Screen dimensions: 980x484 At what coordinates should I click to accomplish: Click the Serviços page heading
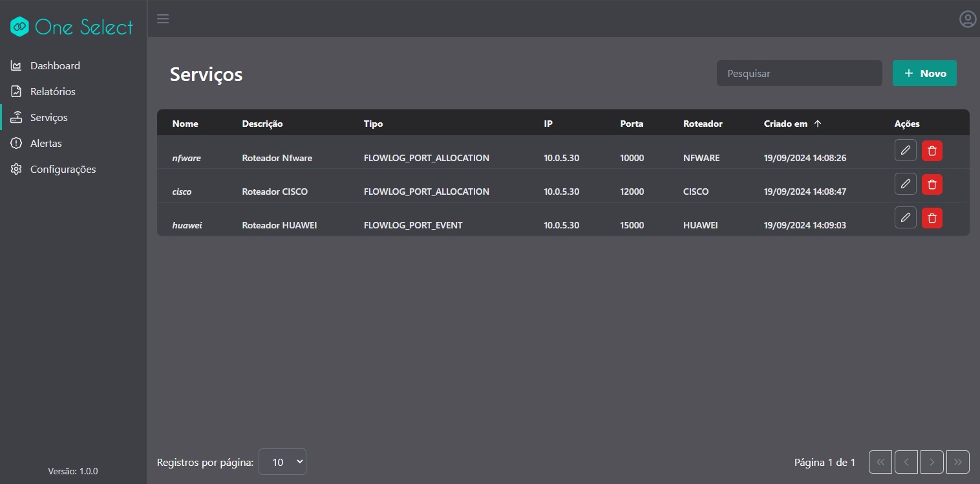(206, 74)
